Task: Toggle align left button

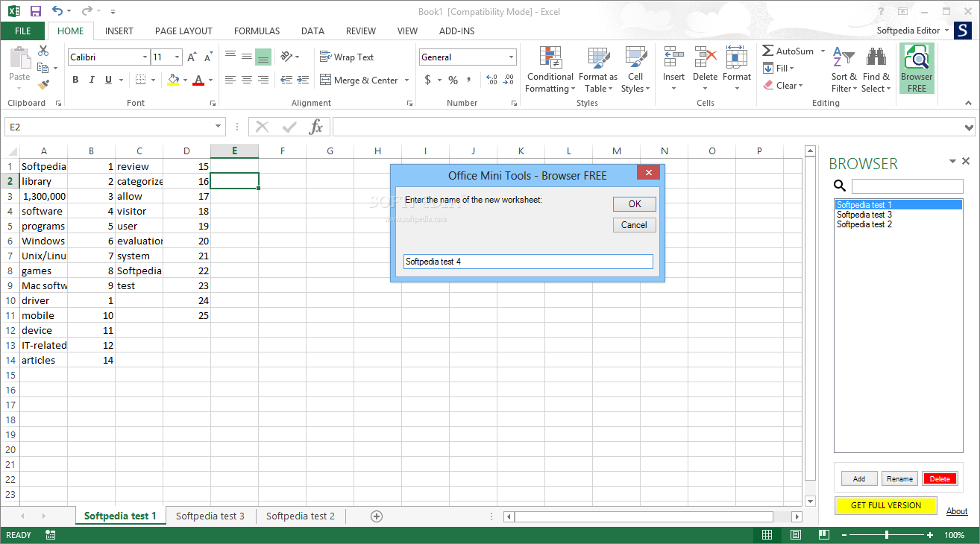Action: 230,80
